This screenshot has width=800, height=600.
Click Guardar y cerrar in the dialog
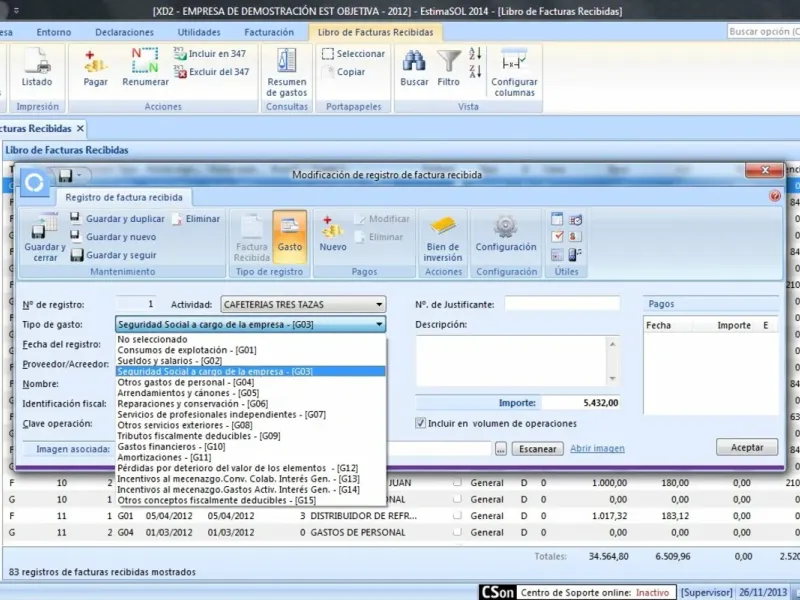45,237
